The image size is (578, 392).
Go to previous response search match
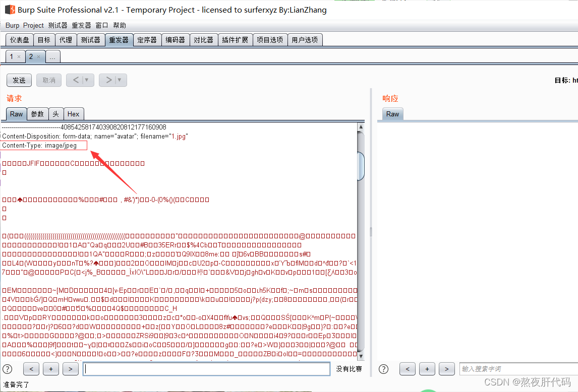click(408, 369)
